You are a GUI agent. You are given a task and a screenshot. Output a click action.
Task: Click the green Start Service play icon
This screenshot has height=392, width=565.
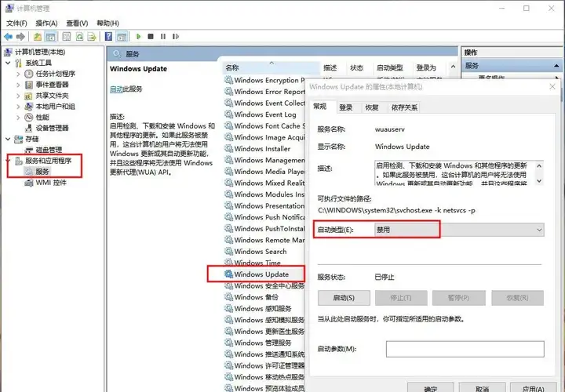[138, 36]
